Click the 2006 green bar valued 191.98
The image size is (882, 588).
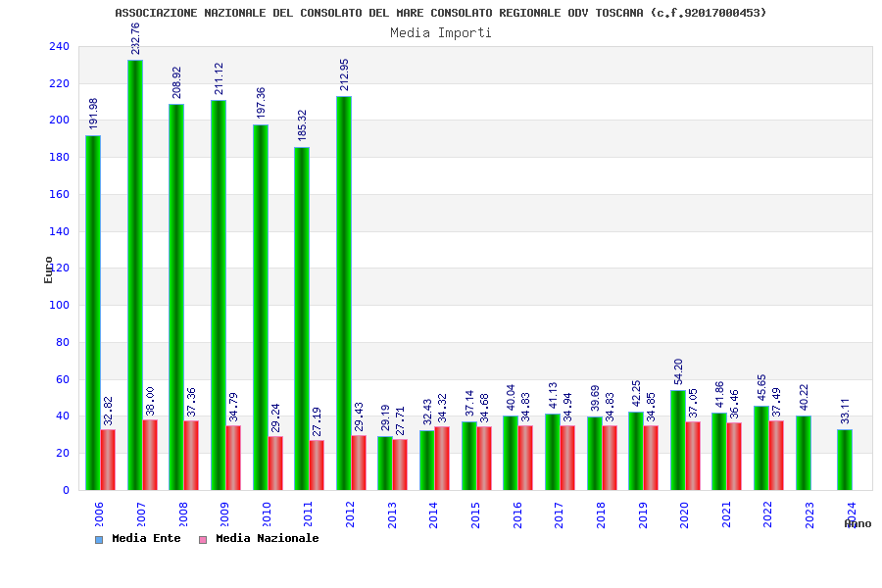93,313
